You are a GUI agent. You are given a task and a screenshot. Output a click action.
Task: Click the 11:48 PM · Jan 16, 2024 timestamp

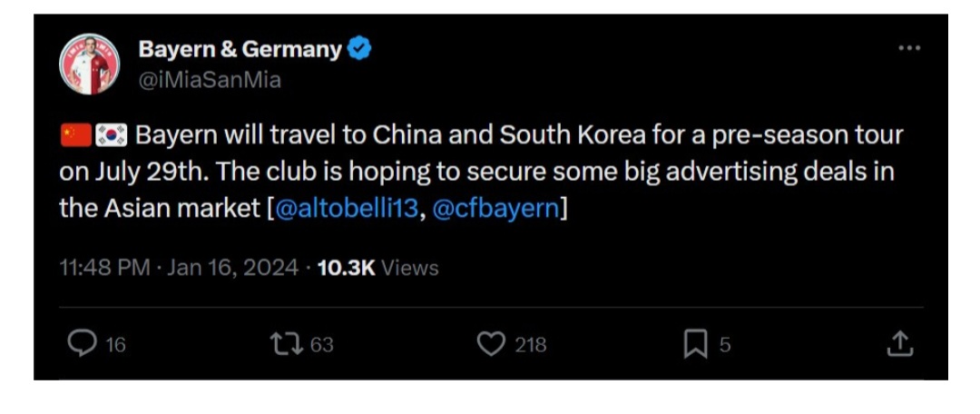[x=179, y=268]
